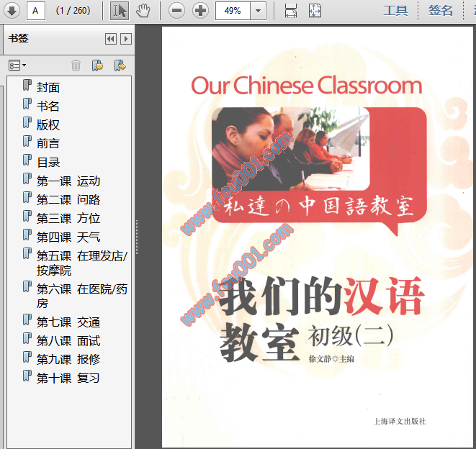The height and width of the screenshot is (449, 476).
Task: Open the 版权 bookmark
Action: tap(48, 124)
